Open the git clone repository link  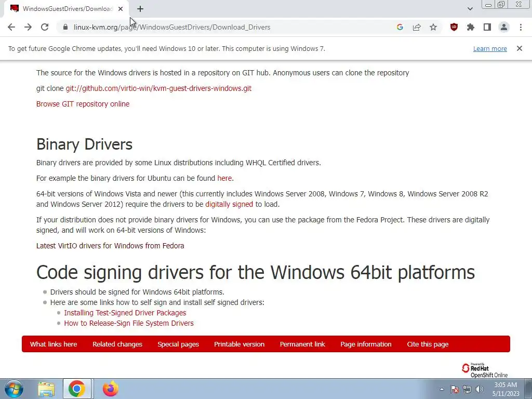click(x=158, y=88)
